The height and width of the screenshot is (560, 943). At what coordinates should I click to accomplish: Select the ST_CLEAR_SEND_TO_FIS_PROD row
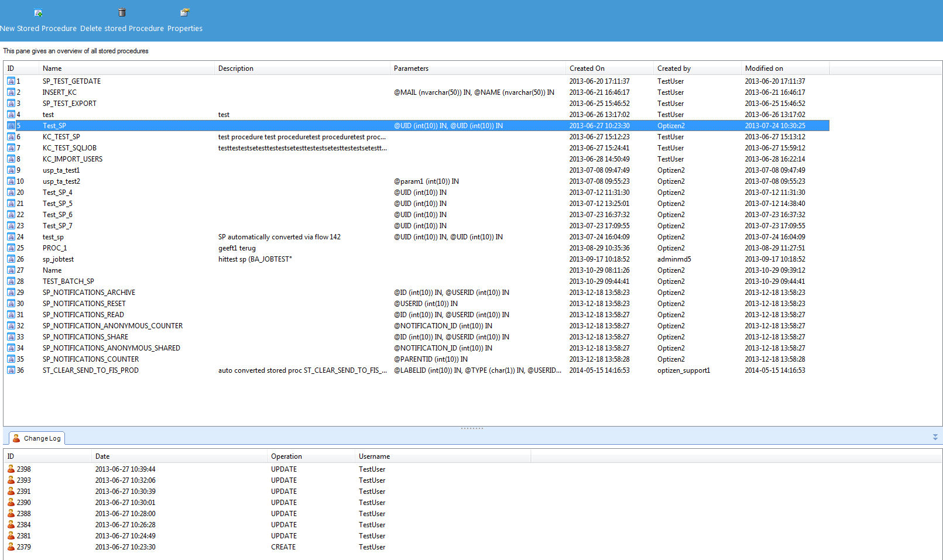[91, 370]
